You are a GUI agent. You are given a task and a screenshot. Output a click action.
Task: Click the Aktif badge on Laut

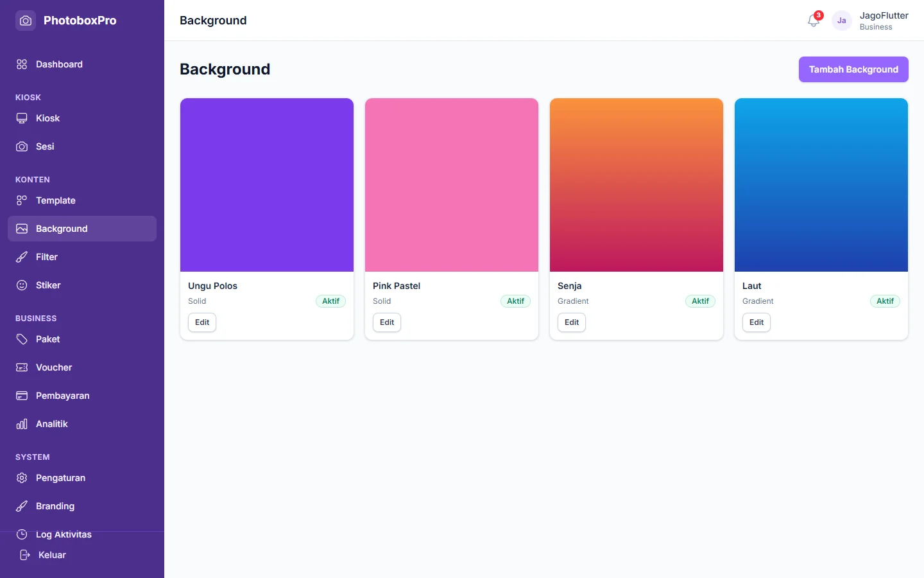885,301
